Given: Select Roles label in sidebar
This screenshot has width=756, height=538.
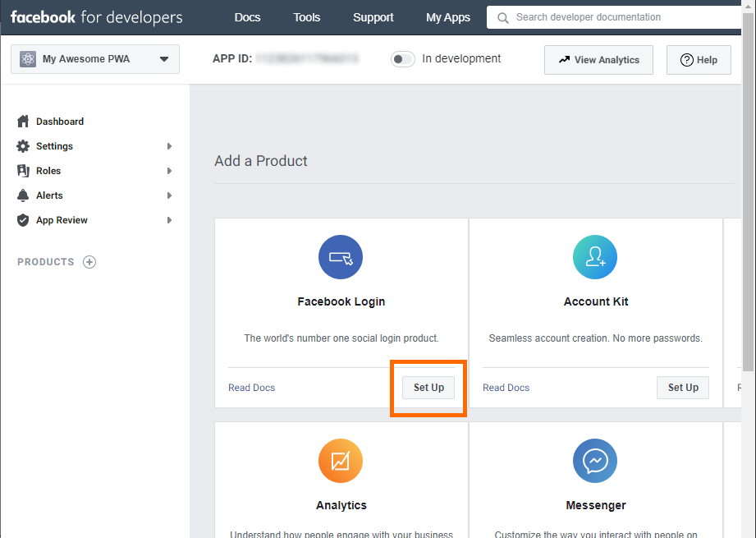Looking at the screenshot, I should click(48, 171).
